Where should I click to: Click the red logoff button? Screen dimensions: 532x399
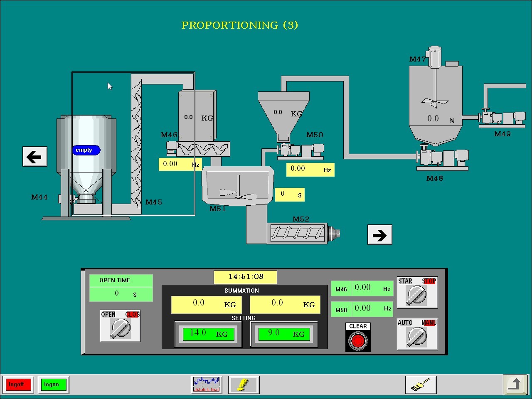(x=17, y=384)
